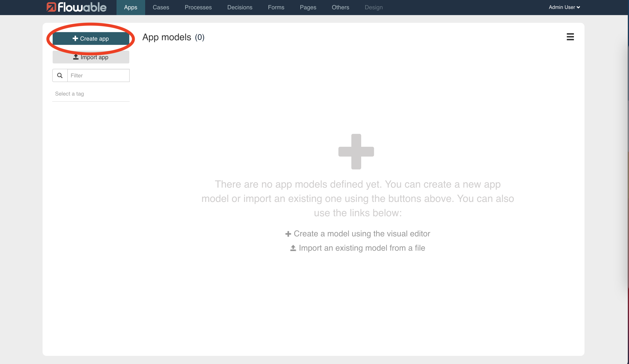The image size is (629, 364).
Task: Open the Forms section
Action: pyautogui.click(x=276, y=7)
